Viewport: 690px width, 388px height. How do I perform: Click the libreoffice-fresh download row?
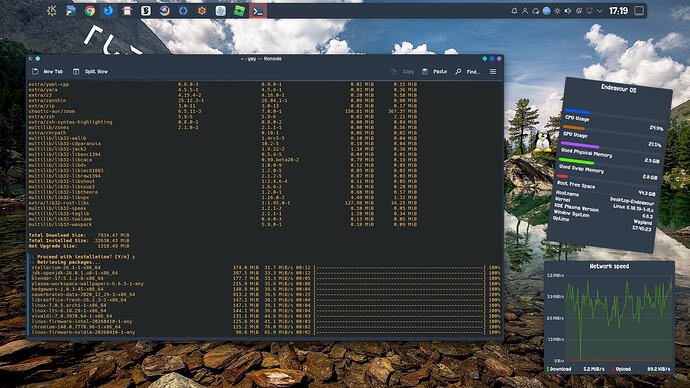click(x=266, y=300)
